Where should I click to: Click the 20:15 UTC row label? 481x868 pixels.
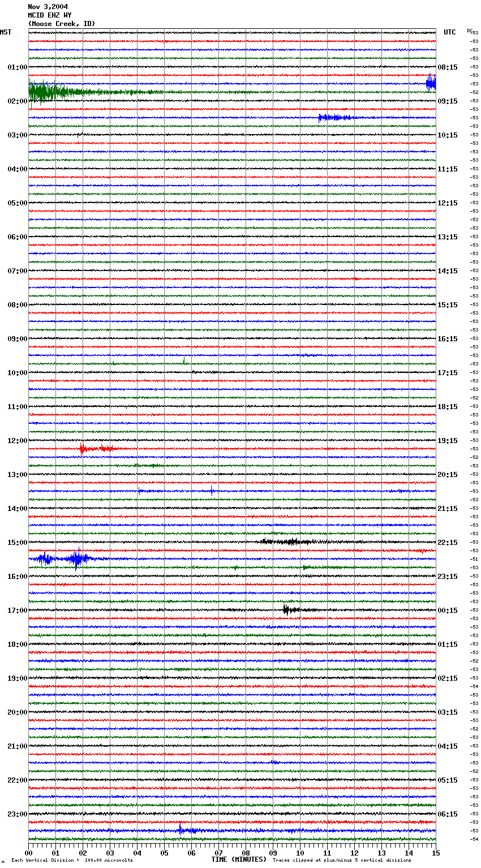[448, 475]
